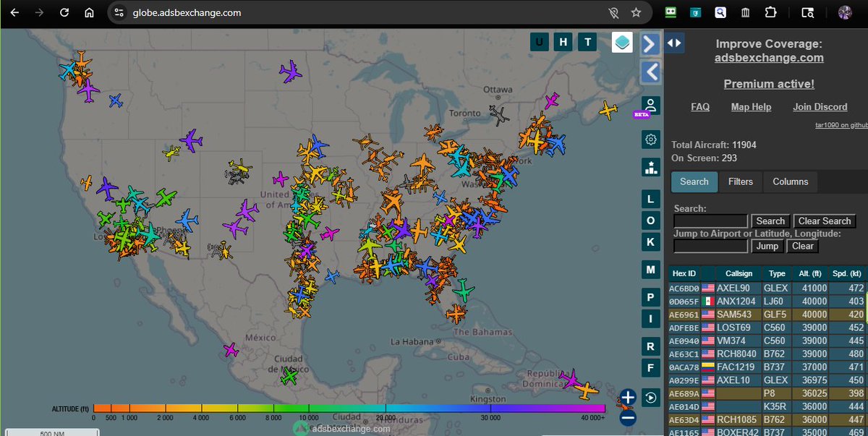Click the F map button
This screenshot has width=868, height=436.
[650, 369]
